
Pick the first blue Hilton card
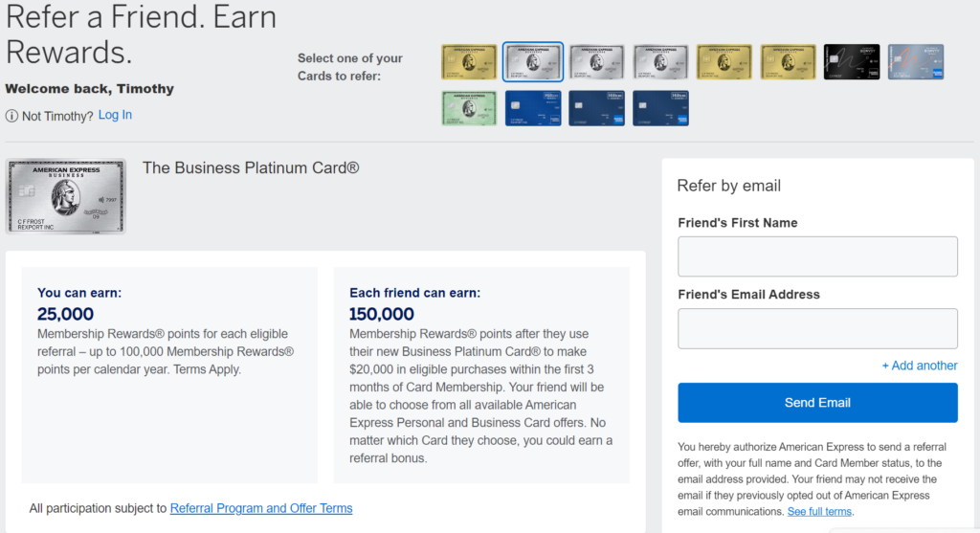532,108
